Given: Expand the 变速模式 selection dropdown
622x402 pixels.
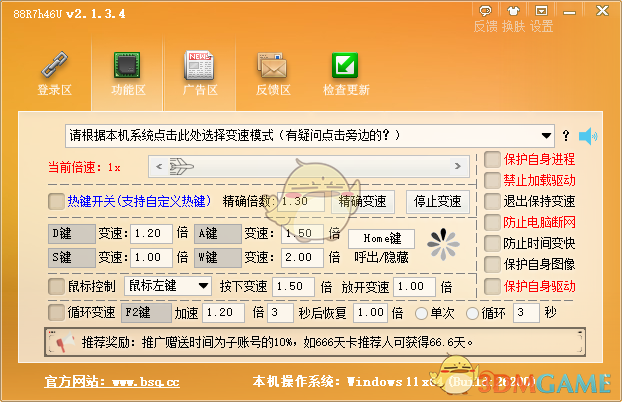Looking at the screenshot, I should (310, 136).
